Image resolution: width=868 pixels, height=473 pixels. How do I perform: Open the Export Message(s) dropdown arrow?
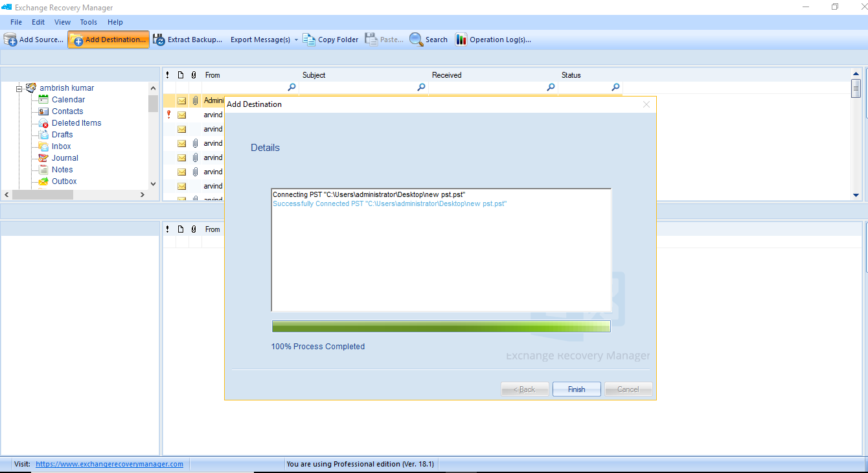click(x=296, y=40)
